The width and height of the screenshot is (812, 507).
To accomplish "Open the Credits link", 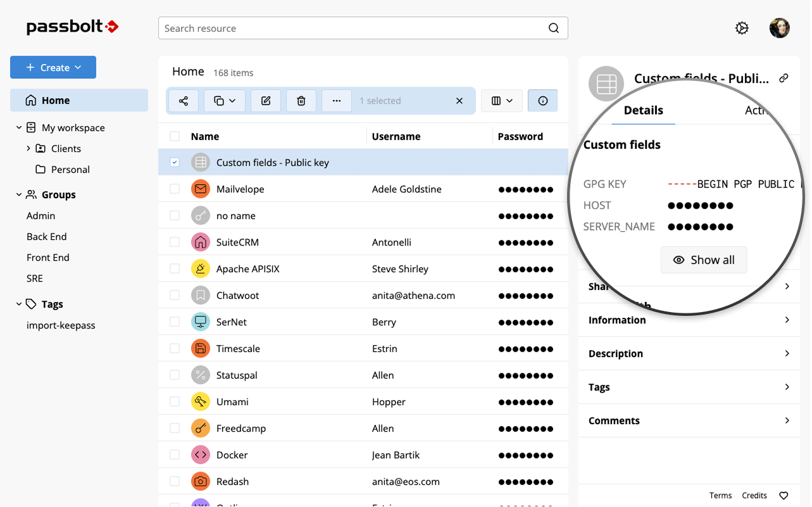I will [x=754, y=496].
